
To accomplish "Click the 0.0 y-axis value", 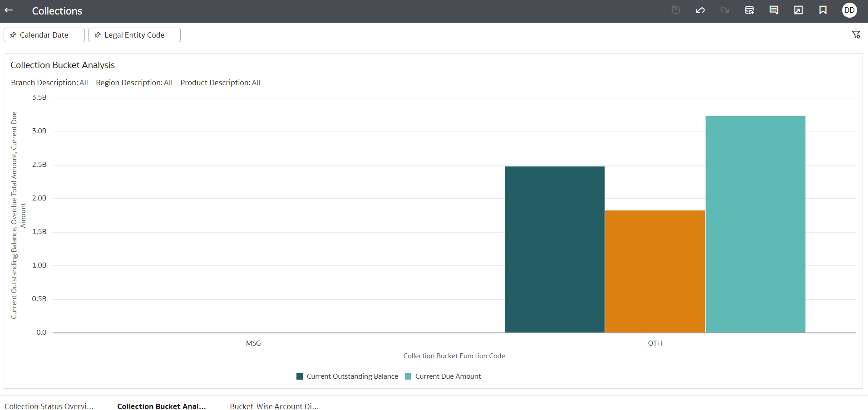I will [x=41, y=332].
